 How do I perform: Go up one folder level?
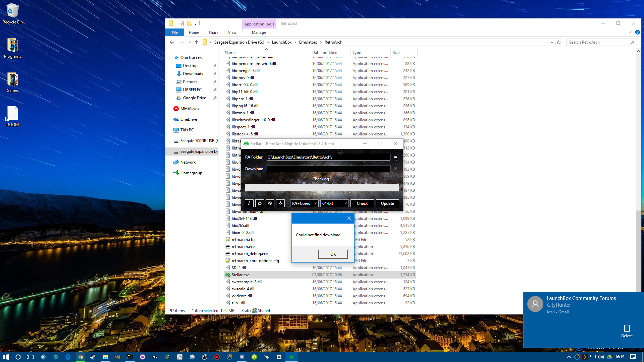point(197,42)
